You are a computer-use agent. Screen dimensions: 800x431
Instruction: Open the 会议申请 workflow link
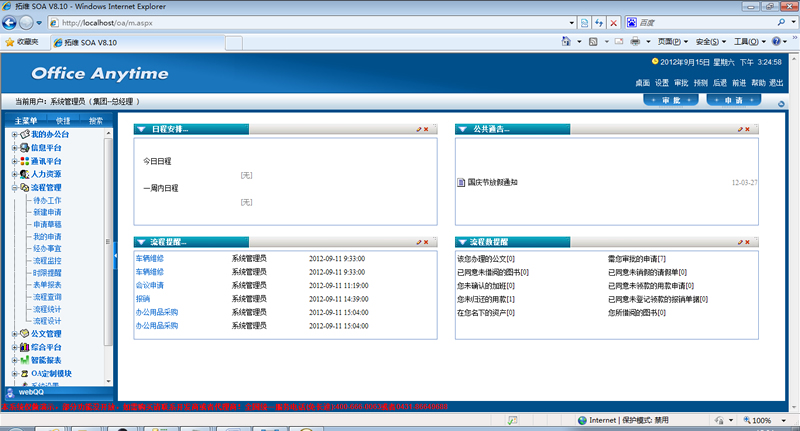point(149,285)
